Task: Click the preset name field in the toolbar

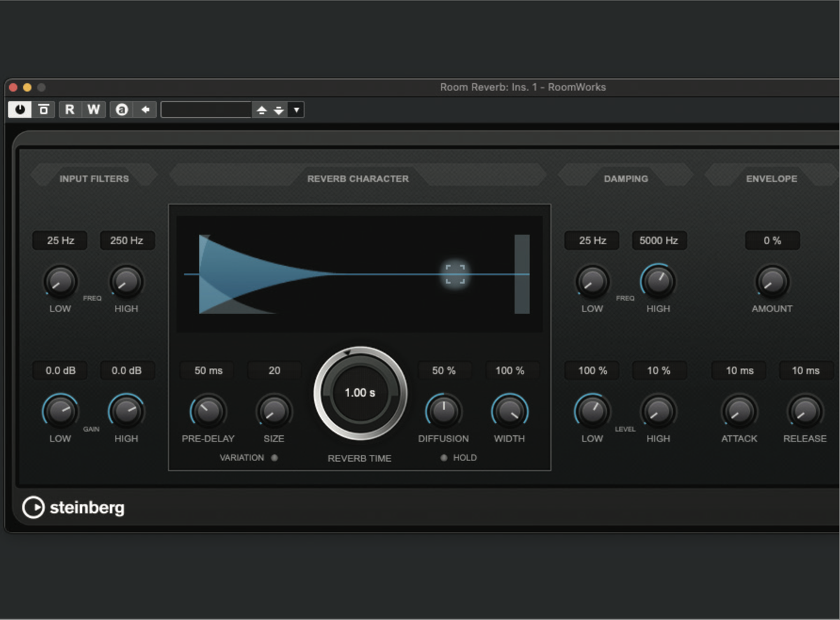Action: click(205, 109)
